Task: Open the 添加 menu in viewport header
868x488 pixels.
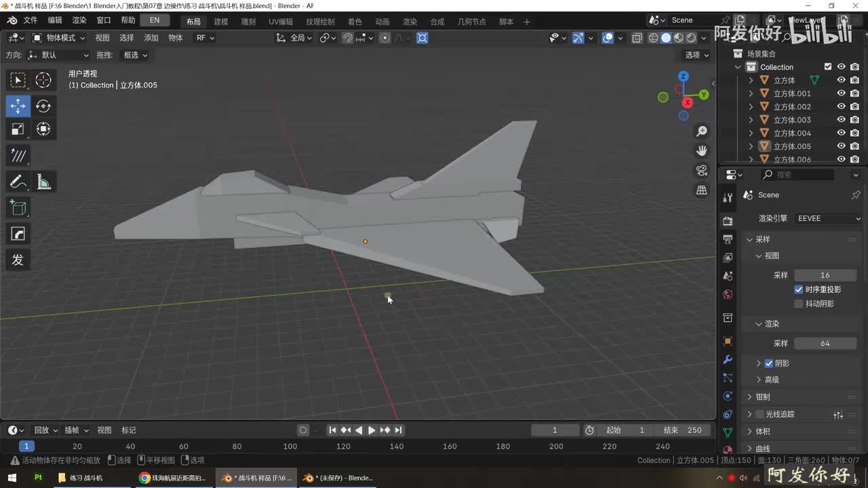Action: [x=151, y=38]
